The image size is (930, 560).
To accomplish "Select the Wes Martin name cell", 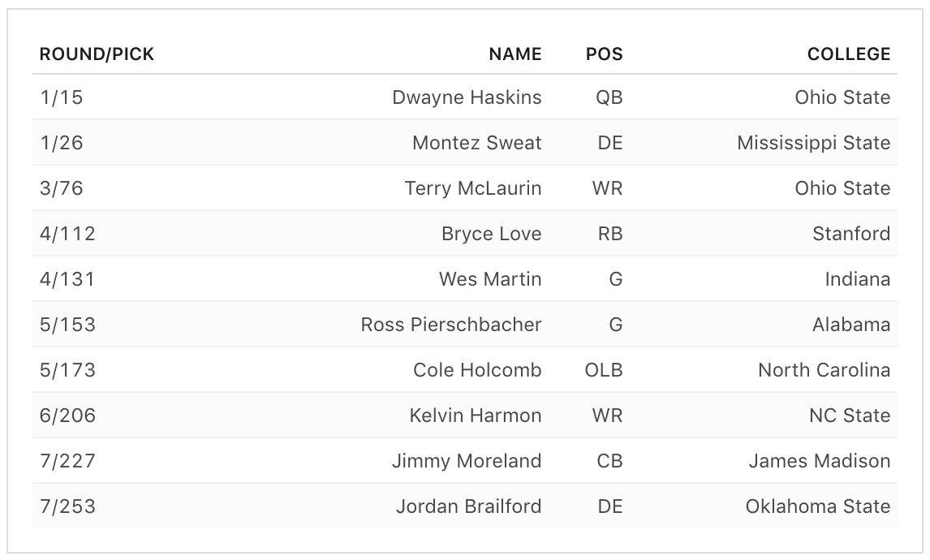I will [490, 279].
